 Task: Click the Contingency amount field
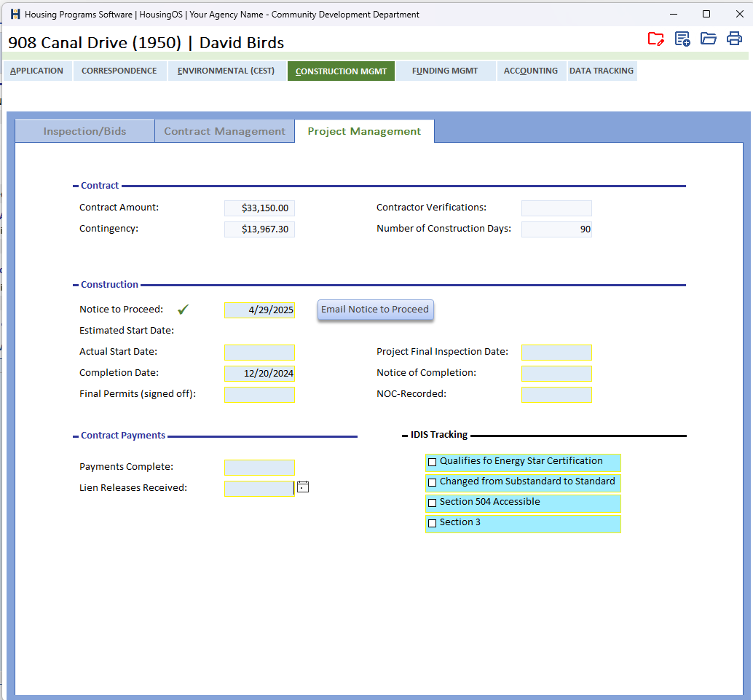pos(259,229)
